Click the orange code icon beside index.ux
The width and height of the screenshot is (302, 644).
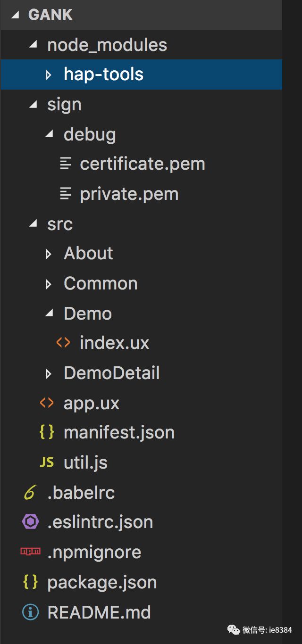click(x=63, y=343)
